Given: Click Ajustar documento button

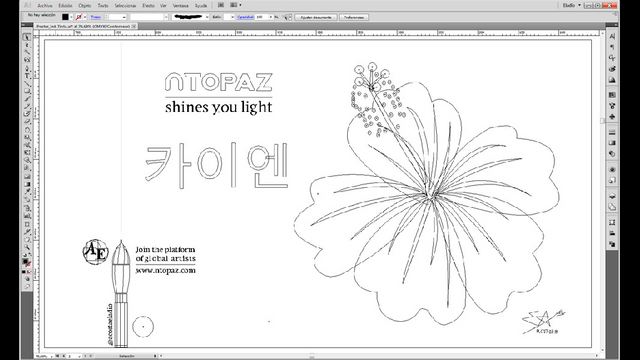Looking at the screenshot, I should pyautogui.click(x=316, y=17).
